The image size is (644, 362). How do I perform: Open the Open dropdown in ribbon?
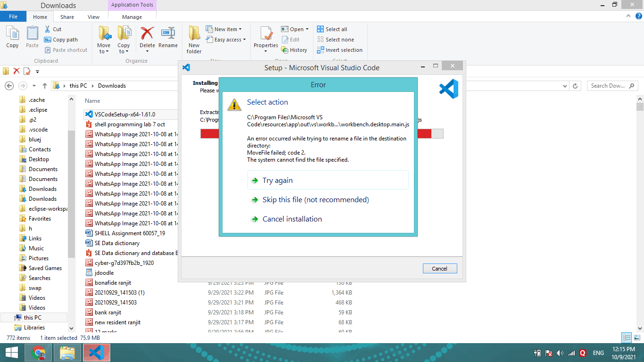[x=295, y=29]
